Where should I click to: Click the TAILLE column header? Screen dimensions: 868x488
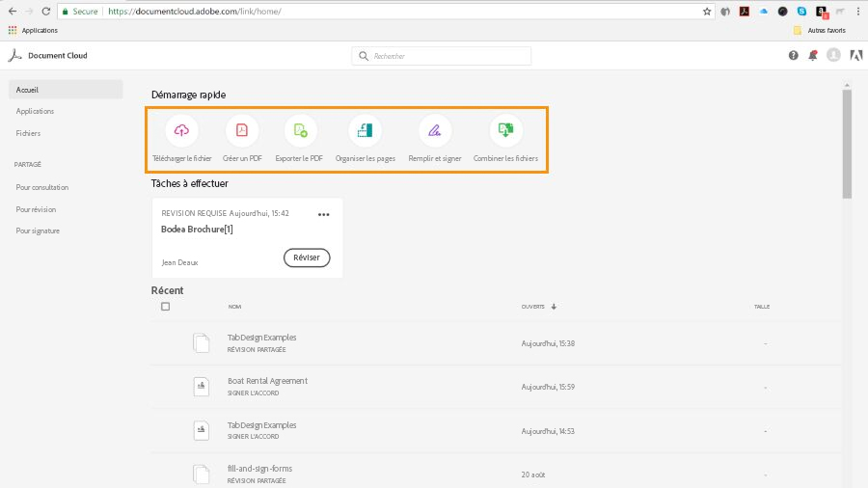(762, 307)
